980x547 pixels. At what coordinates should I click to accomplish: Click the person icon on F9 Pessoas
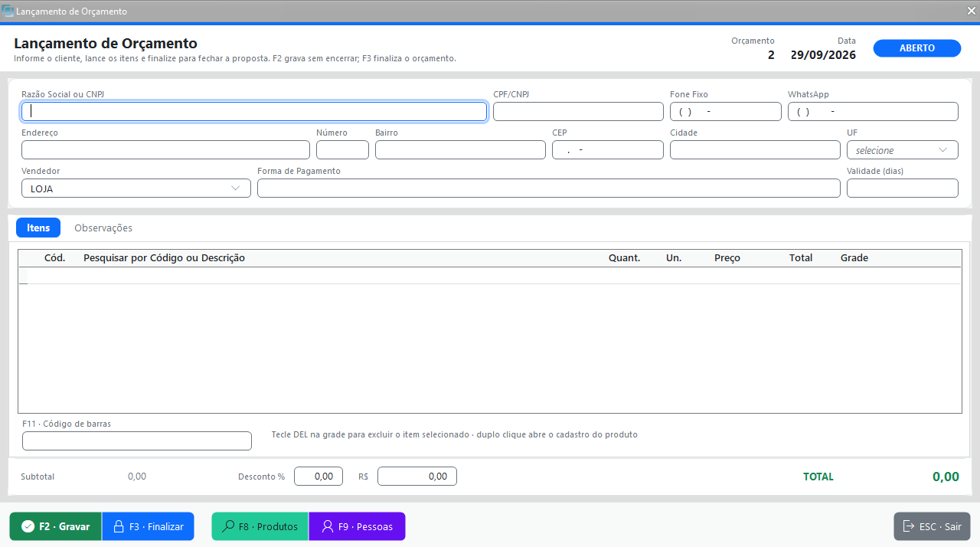[x=328, y=526]
